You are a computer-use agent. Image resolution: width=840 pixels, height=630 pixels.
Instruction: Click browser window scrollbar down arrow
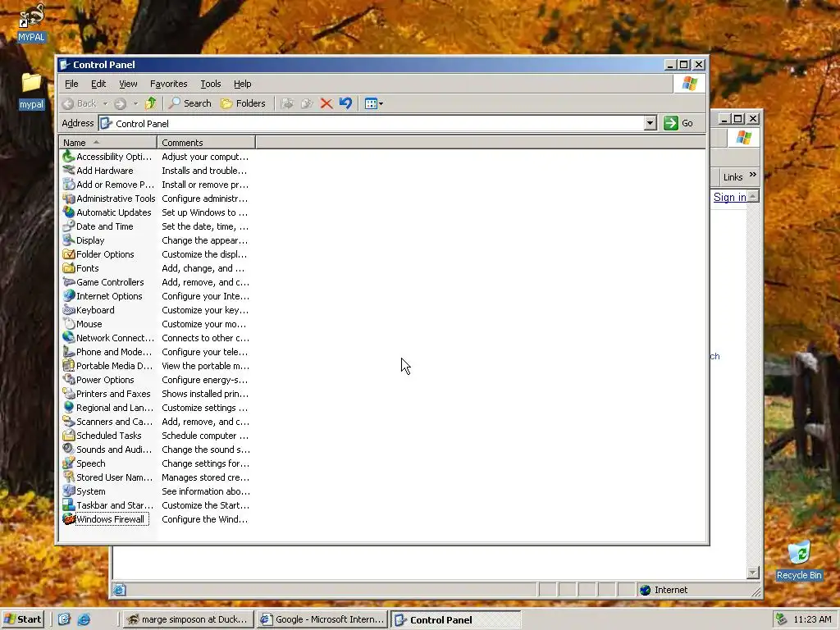tap(753, 573)
